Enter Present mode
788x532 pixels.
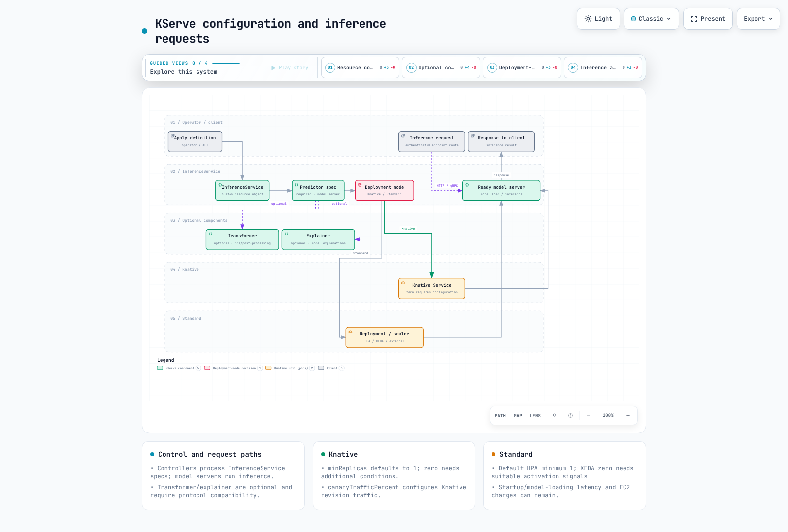click(708, 19)
